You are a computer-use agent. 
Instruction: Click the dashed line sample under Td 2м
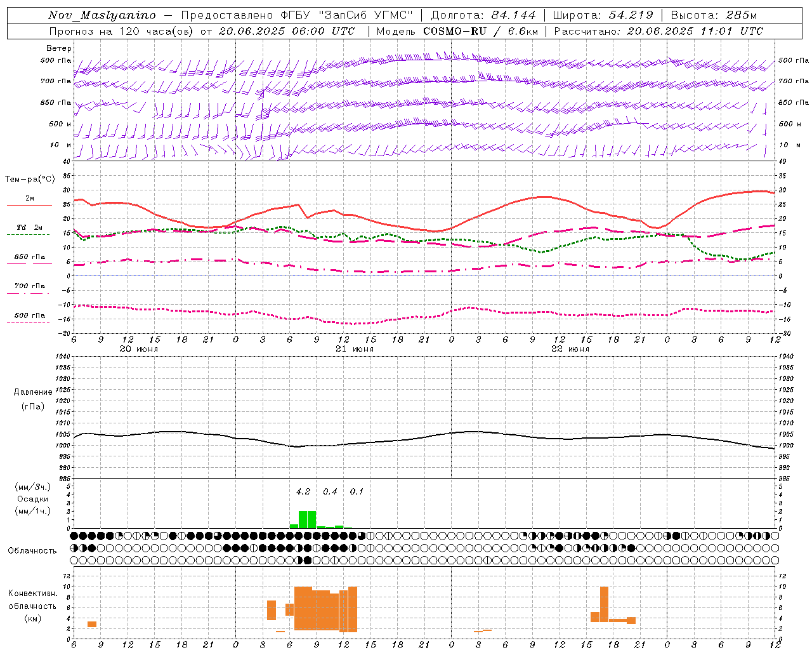(x=28, y=234)
